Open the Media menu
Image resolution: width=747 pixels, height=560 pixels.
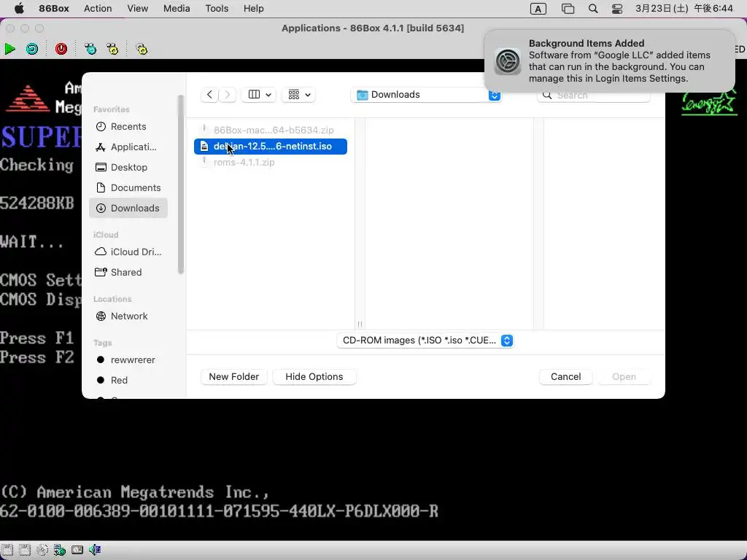[x=177, y=8]
